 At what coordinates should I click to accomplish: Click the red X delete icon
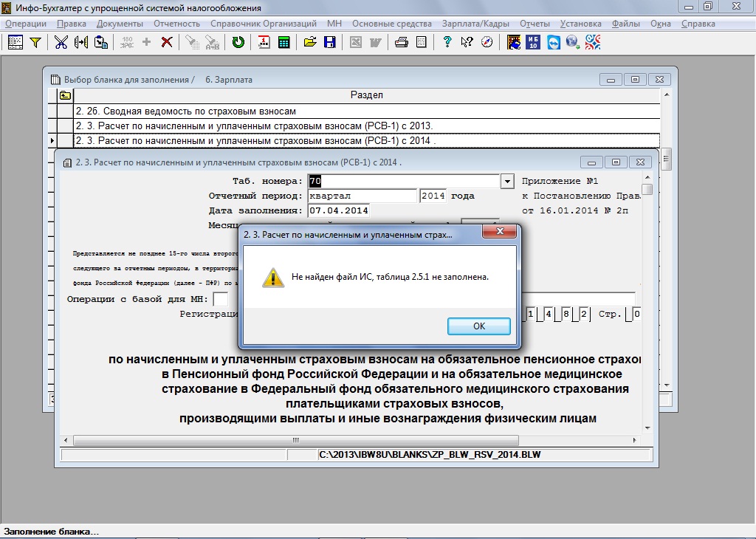click(167, 42)
